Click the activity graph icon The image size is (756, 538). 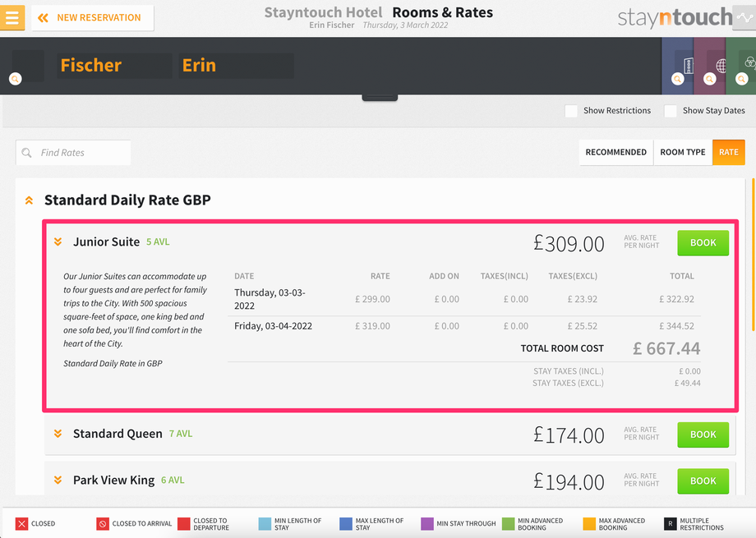[x=744, y=18]
